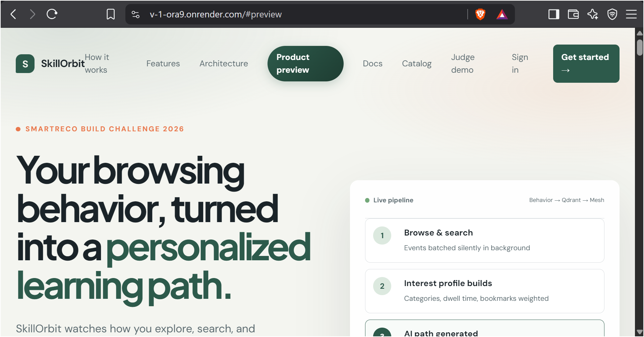Click the SkillOrbit S logo
Viewport: 644px width, 337px height.
point(25,64)
